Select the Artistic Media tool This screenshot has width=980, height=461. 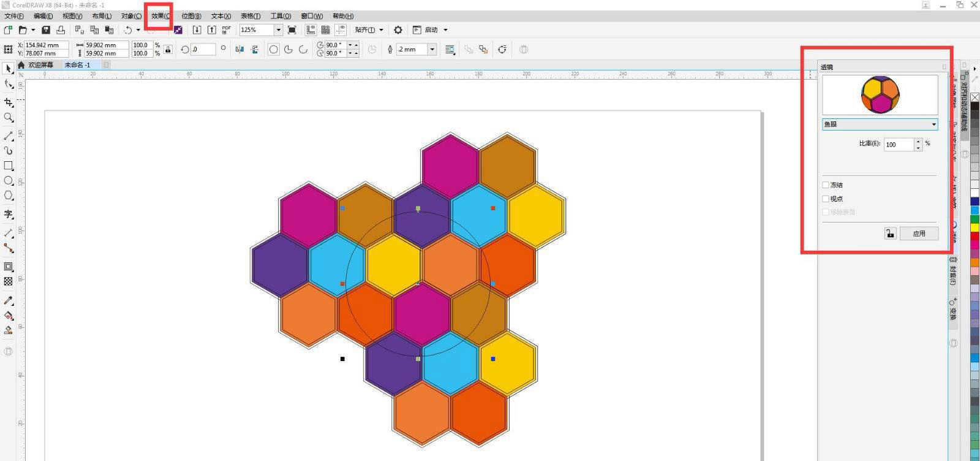coord(9,150)
